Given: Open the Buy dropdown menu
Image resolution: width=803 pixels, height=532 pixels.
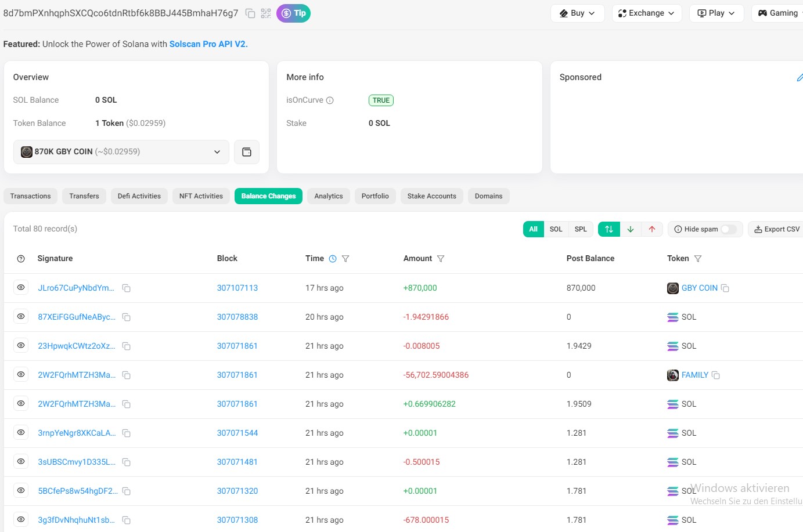Looking at the screenshot, I should tap(577, 13).
